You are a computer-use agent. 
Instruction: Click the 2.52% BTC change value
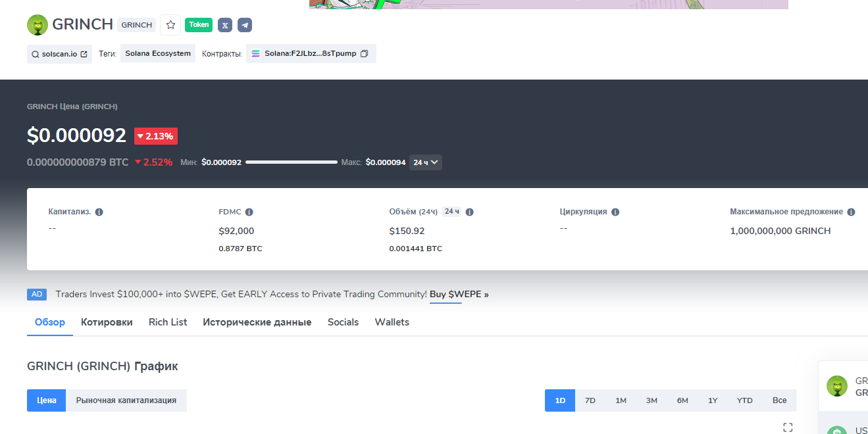[x=153, y=162]
